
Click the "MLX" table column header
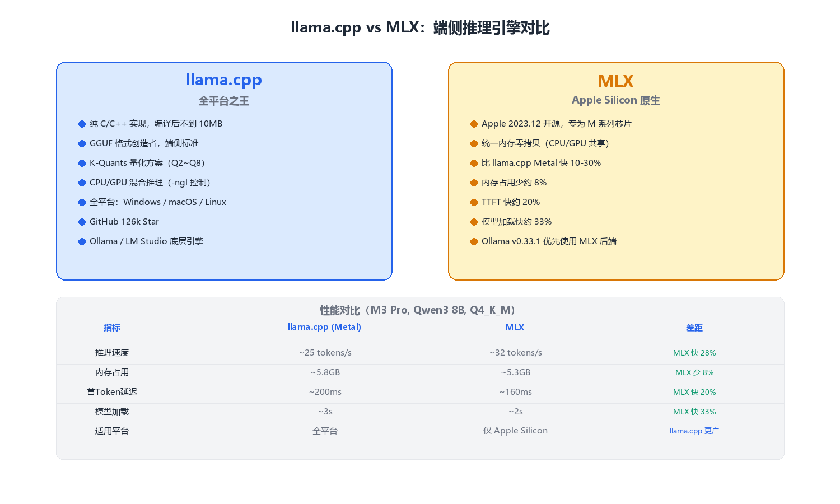click(515, 328)
